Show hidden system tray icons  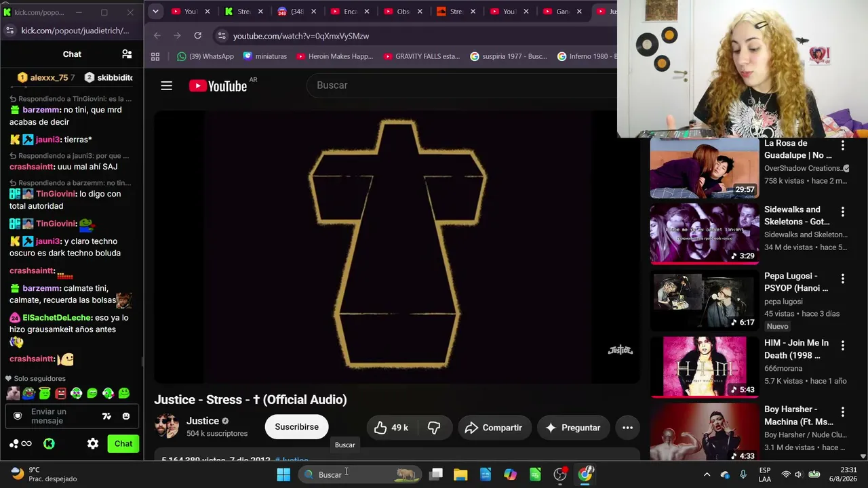tap(707, 474)
